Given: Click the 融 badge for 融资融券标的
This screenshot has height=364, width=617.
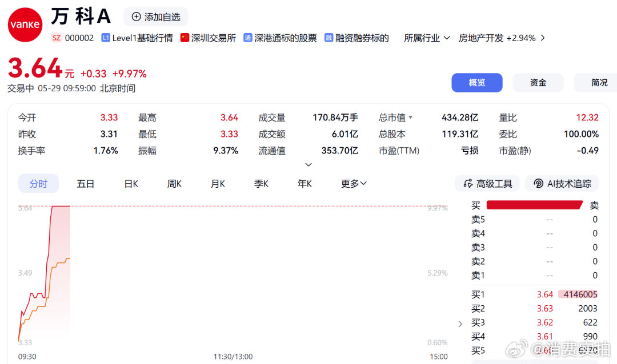Looking at the screenshot, I should pos(328,38).
